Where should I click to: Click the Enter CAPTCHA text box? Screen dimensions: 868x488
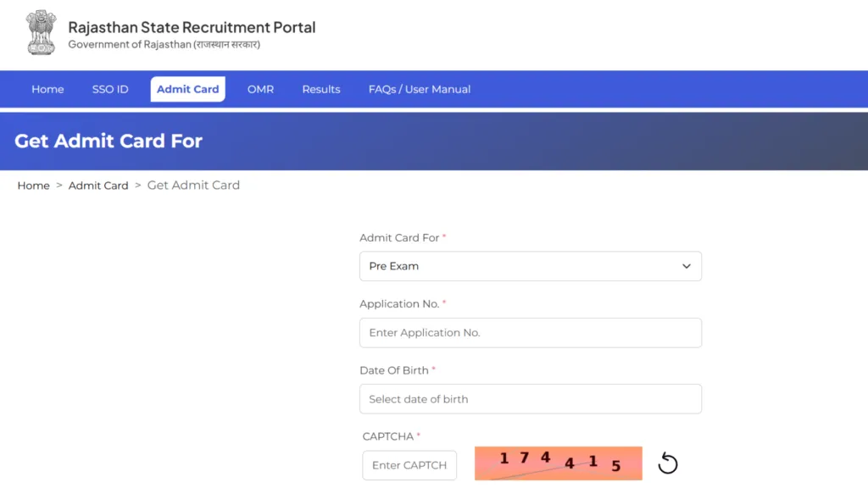[x=409, y=465]
